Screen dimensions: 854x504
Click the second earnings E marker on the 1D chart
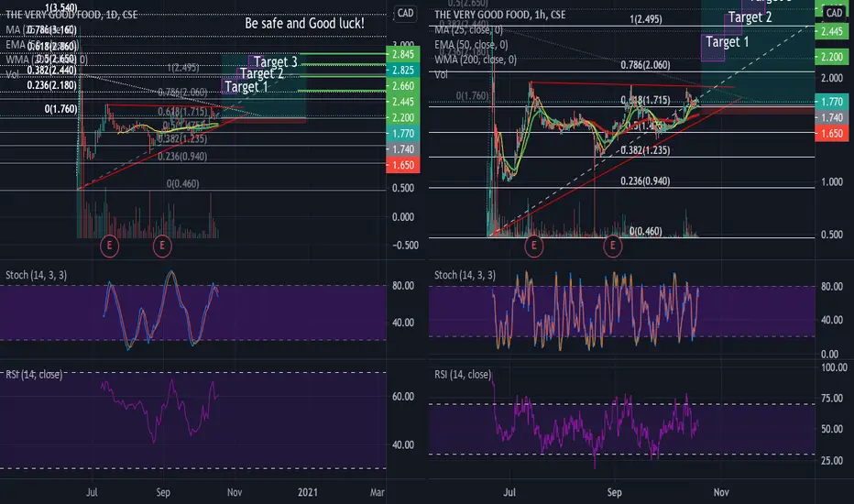click(x=162, y=246)
